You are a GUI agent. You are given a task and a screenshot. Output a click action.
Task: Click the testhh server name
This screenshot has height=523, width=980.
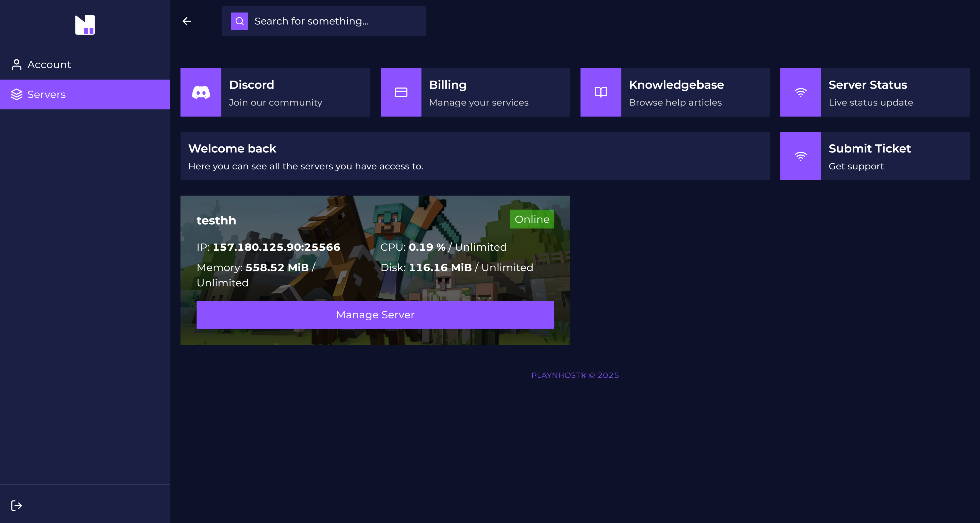tap(216, 221)
